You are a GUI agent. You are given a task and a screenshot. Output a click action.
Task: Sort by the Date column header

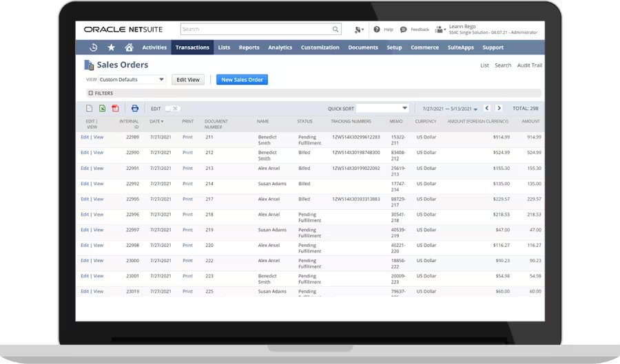tap(156, 122)
